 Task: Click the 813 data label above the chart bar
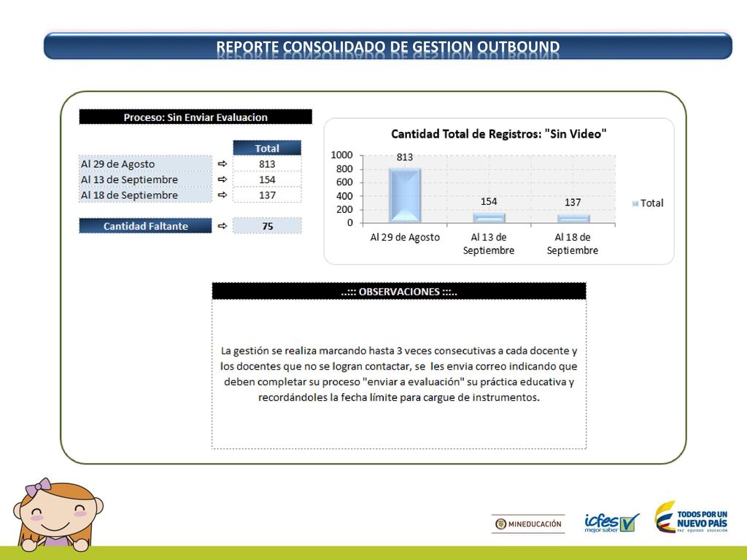404,157
